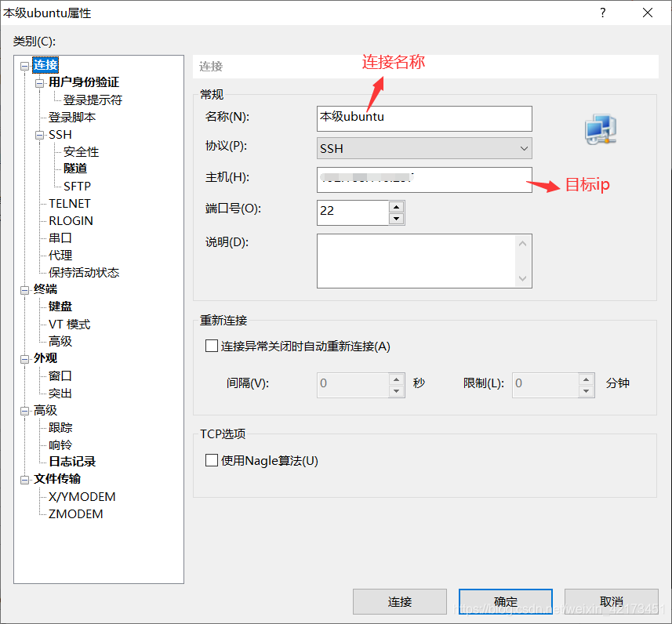Image resolution: width=672 pixels, height=624 pixels.
Task: Open the 键盘 settings under 终端
Action: tap(60, 306)
